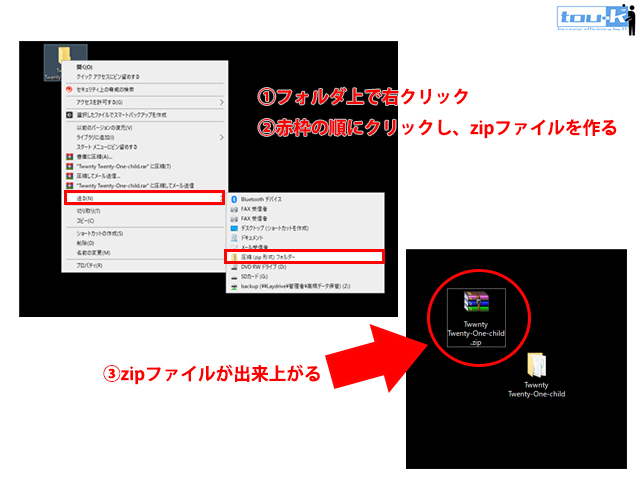Click WinRAR icon beside 書庫に圧縮(A)
Viewport: 640px width, 480px height.
[x=70, y=157]
